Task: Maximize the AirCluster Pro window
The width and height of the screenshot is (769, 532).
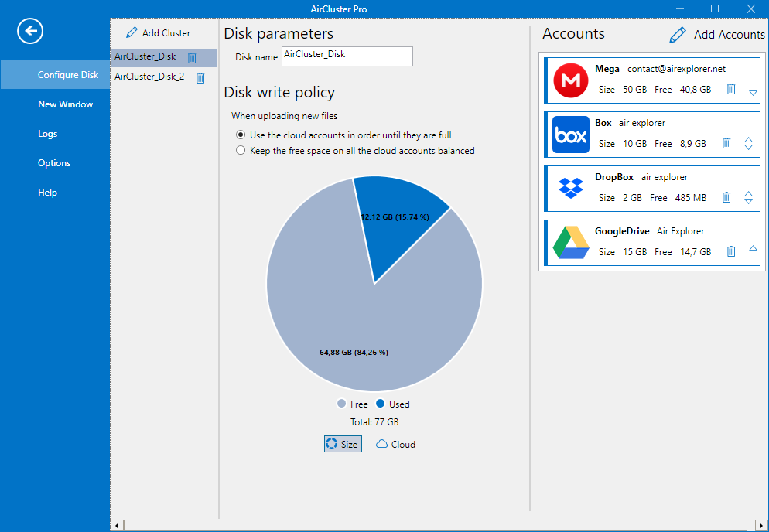Action: (715, 9)
